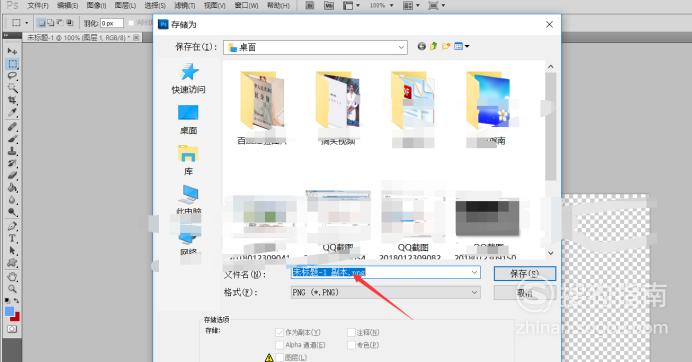This screenshot has height=362, width=692.
Task: Toggle the anti-alias checkbox in options bar
Action: coord(131,23)
